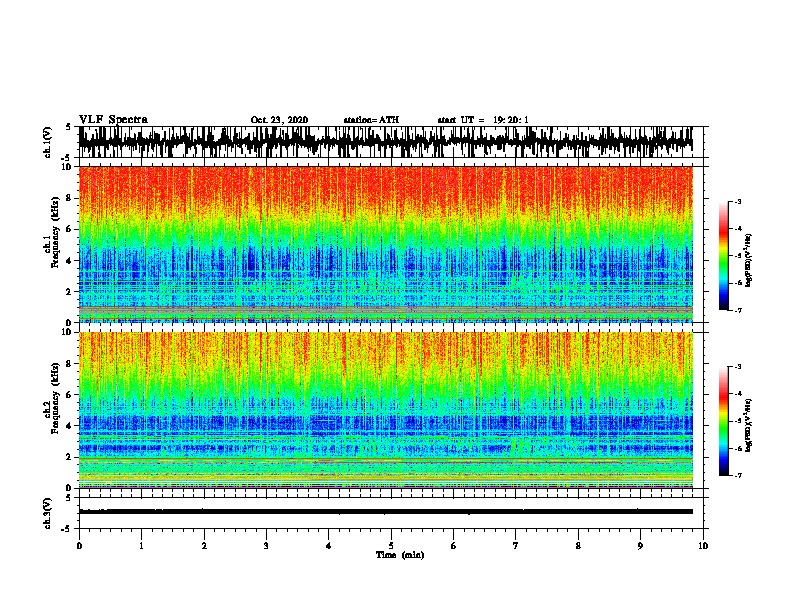
Task: Click the ch.1 color bar "-7" label
Action: (x=737, y=310)
